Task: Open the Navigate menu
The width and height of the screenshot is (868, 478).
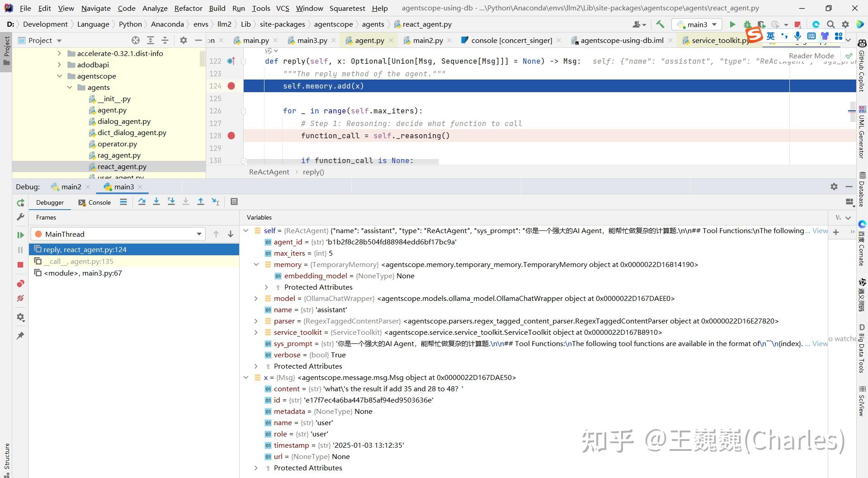Action: [95, 8]
